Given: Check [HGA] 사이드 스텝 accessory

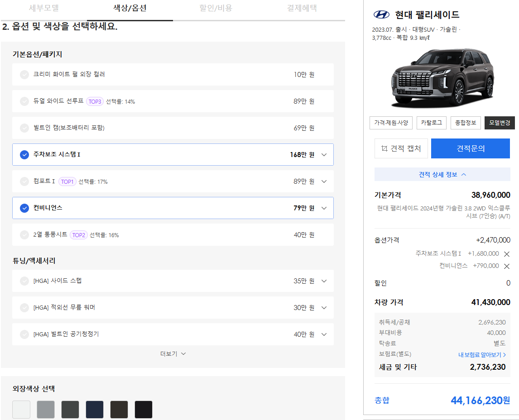Looking at the screenshot, I should 24,281.
